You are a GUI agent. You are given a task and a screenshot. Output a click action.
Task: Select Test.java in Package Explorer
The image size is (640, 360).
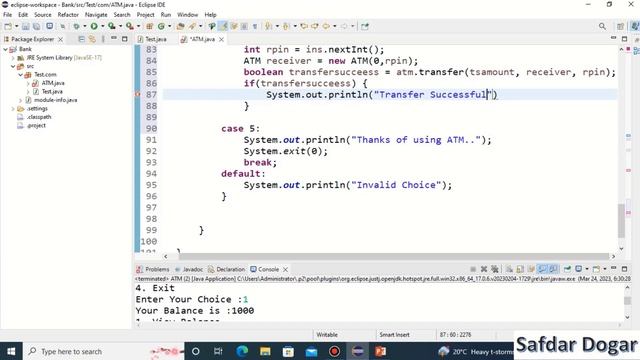(x=52, y=91)
